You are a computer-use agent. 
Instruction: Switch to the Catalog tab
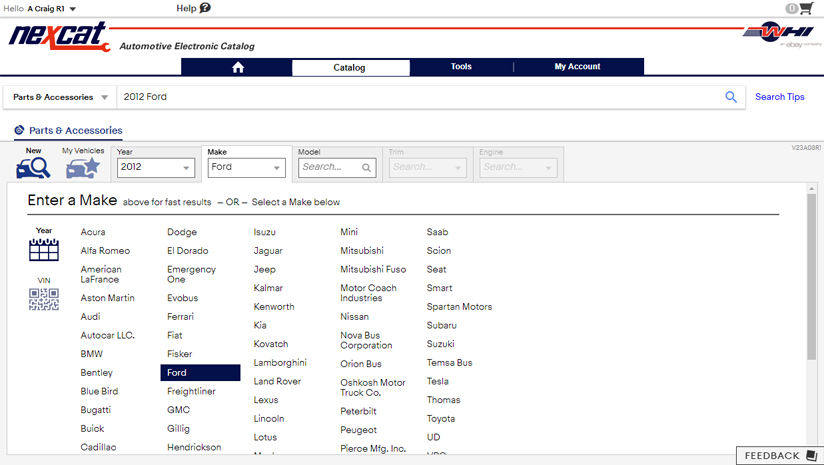pyautogui.click(x=349, y=67)
